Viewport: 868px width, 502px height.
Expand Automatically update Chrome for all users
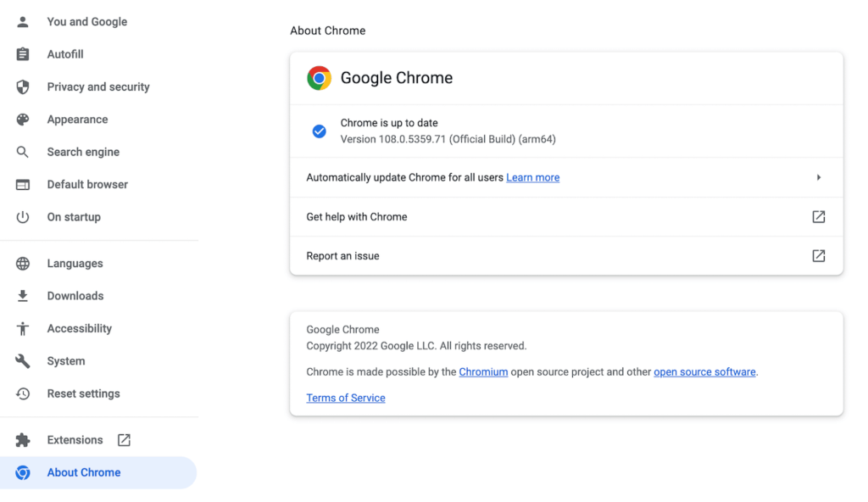click(x=819, y=177)
